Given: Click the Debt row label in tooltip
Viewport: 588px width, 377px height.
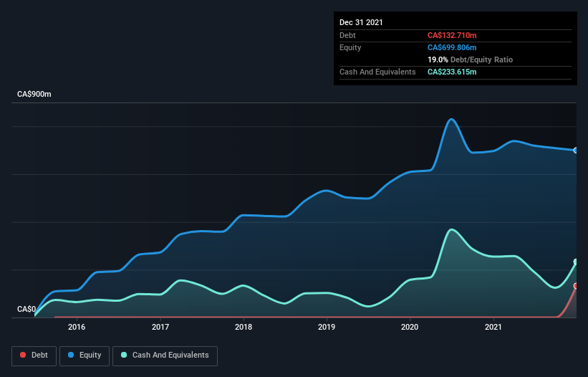Looking at the screenshot, I should click(x=347, y=35).
